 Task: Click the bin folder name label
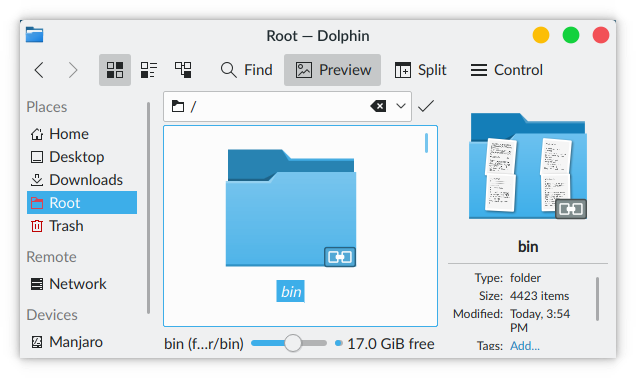[x=291, y=292]
